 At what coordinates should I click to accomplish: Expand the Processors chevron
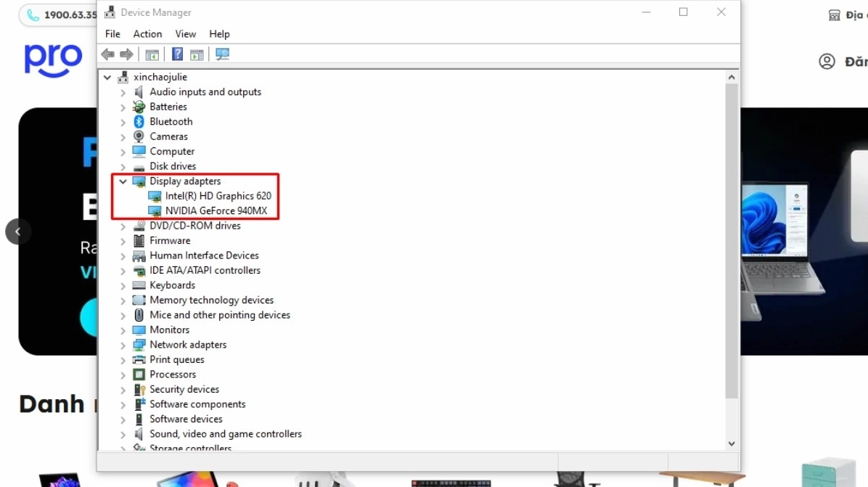coord(123,375)
